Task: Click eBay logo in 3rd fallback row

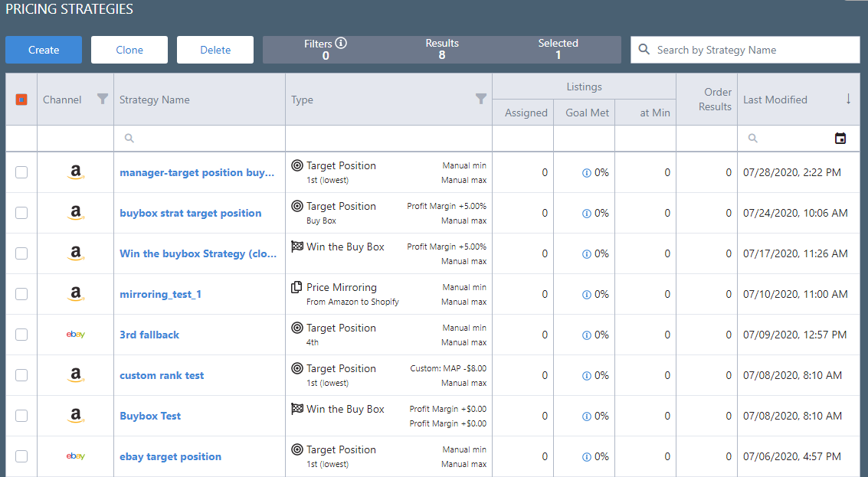Action: point(75,335)
